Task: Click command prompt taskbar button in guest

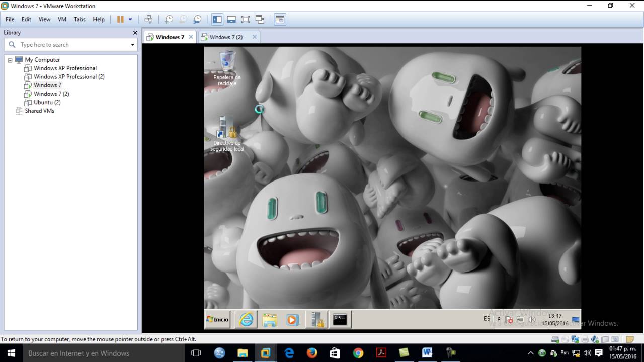Action: click(x=340, y=319)
